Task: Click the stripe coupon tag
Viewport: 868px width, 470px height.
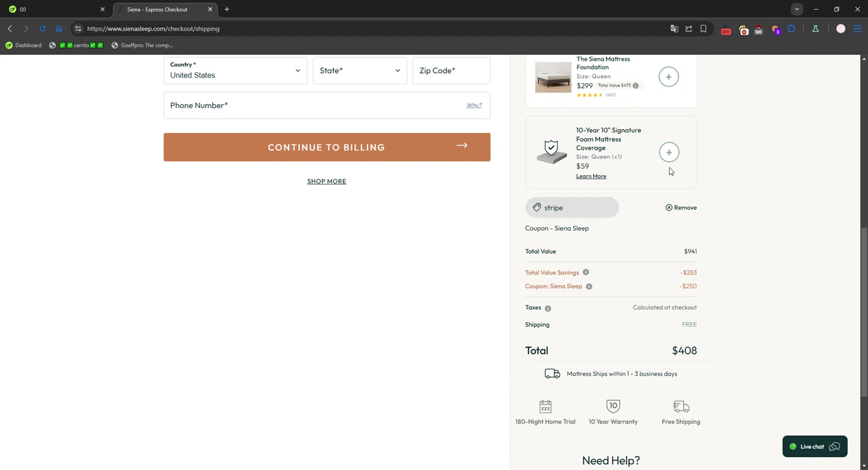Action: click(572, 208)
